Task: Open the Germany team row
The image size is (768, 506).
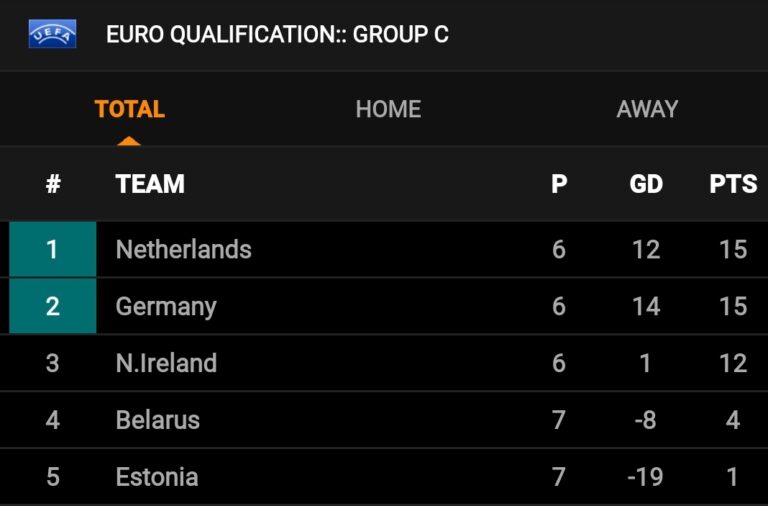Action: pos(384,306)
